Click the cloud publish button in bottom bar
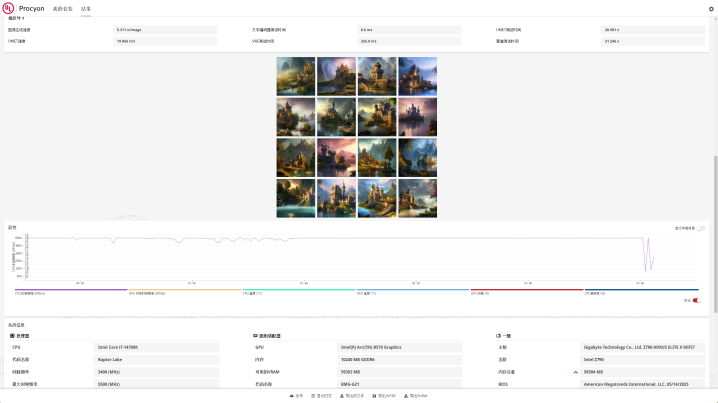This screenshot has height=403, width=718. click(x=296, y=396)
